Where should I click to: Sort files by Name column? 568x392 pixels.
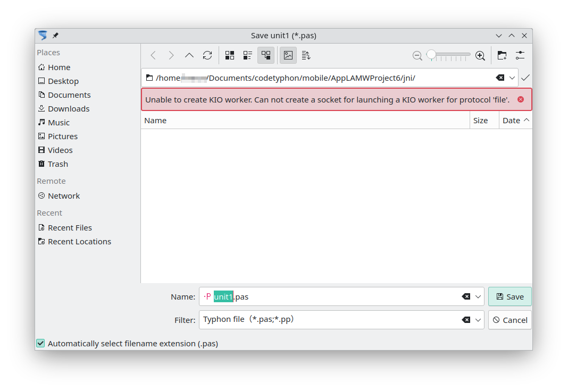(305, 121)
